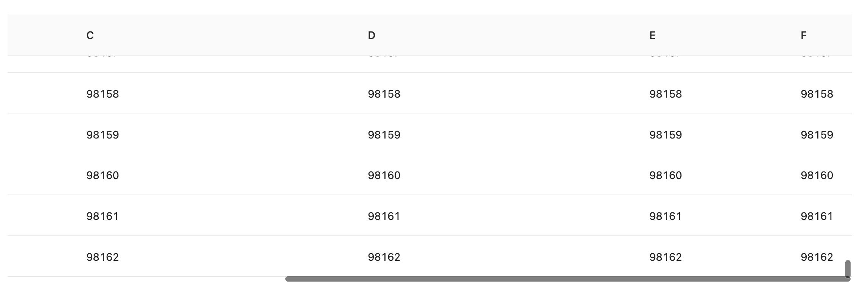Viewport: 868px width, 299px height.
Task: Click cell 98161 in column F
Action: (817, 216)
